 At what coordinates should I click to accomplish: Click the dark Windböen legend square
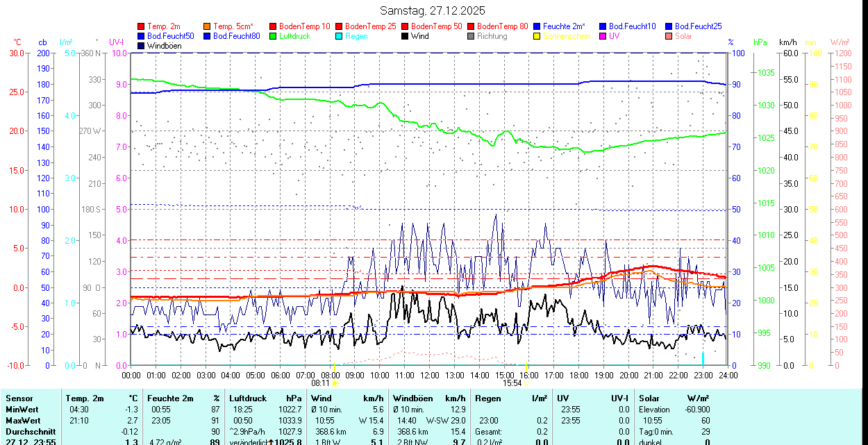(142, 46)
